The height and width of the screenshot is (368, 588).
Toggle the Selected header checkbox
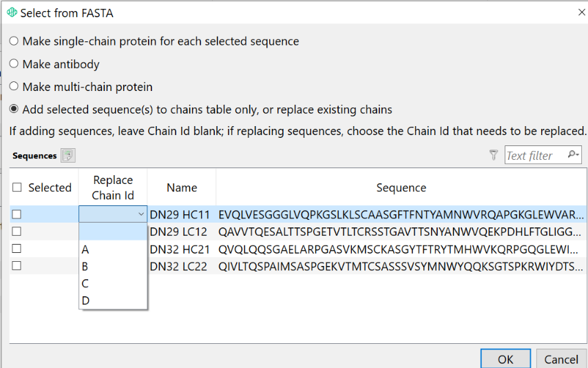click(17, 187)
